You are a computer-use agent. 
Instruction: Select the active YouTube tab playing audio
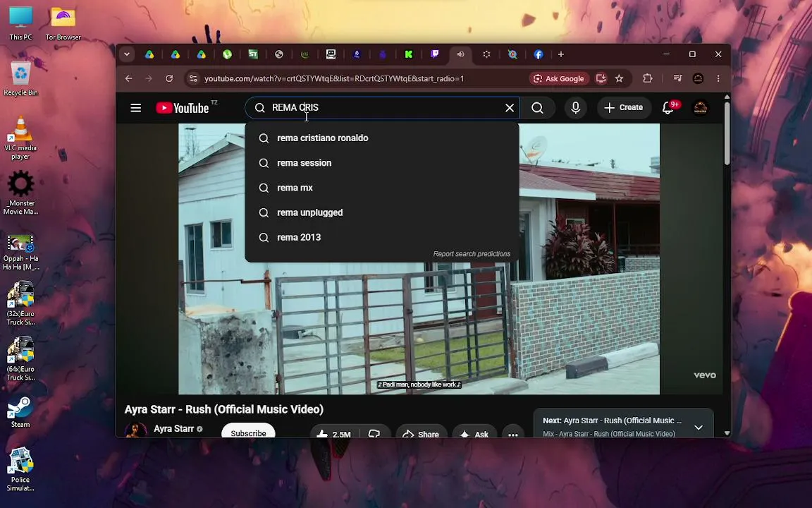(x=460, y=54)
